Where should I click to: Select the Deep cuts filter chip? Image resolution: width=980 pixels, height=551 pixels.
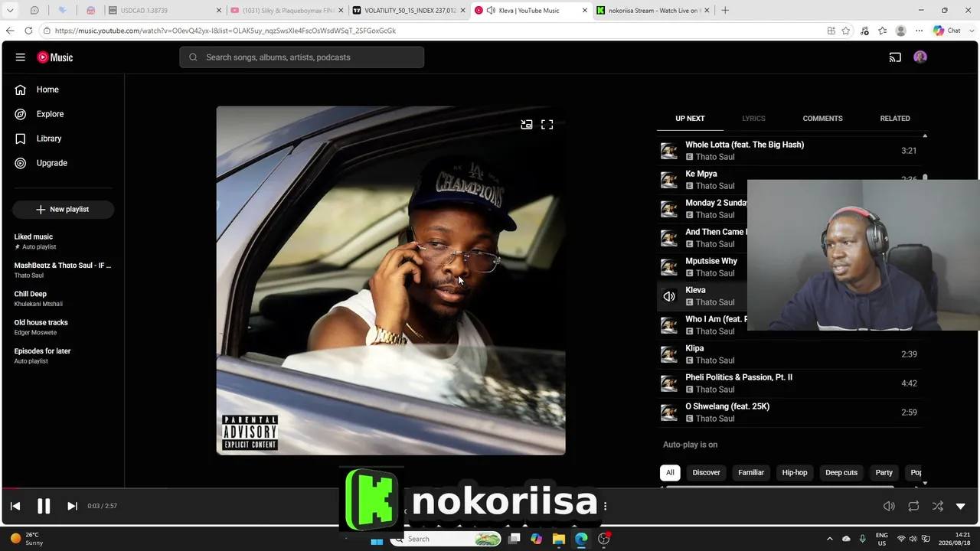click(x=841, y=473)
